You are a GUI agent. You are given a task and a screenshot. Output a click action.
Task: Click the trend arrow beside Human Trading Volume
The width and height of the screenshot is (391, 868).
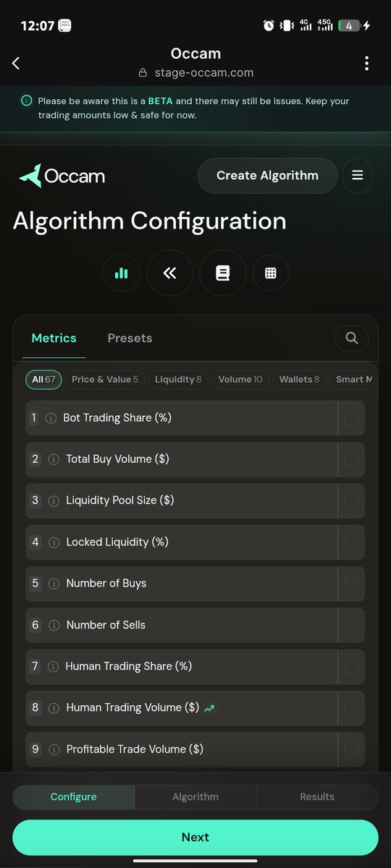coord(210,709)
